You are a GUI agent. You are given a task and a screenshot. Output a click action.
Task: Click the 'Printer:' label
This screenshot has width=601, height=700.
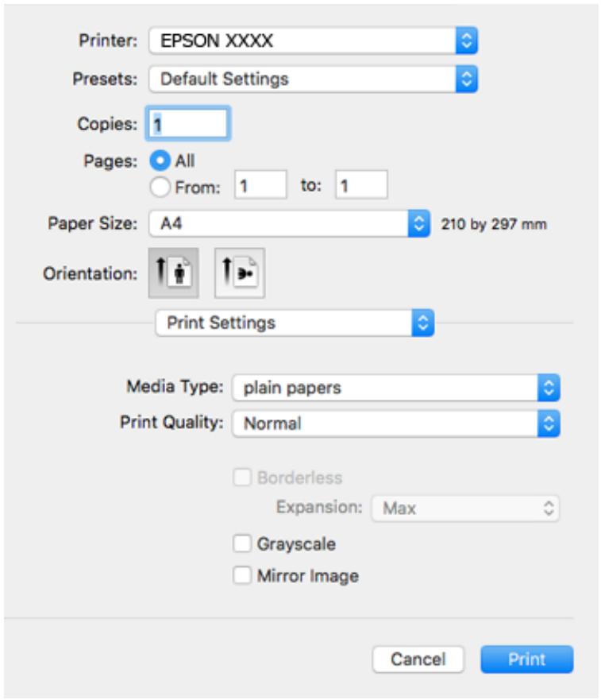tap(108, 41)
